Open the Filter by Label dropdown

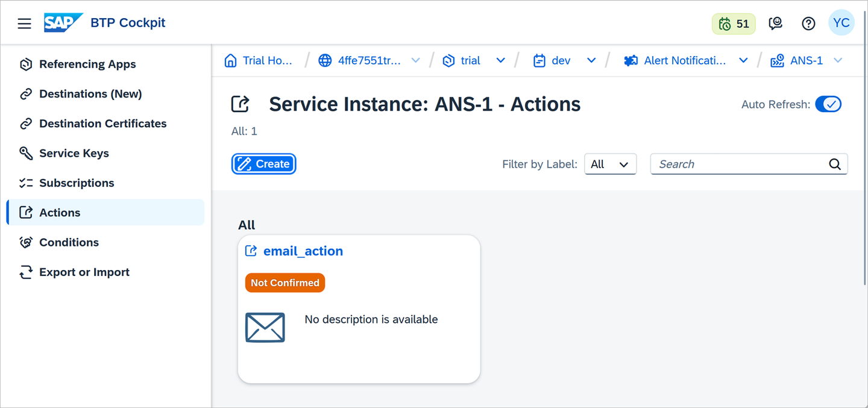[x=611, y=164]
